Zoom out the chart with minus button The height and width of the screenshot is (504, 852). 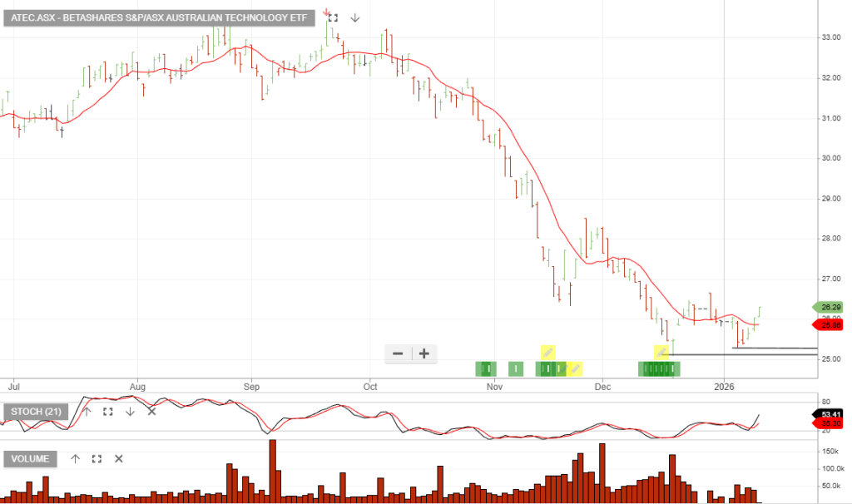point(398,353)
